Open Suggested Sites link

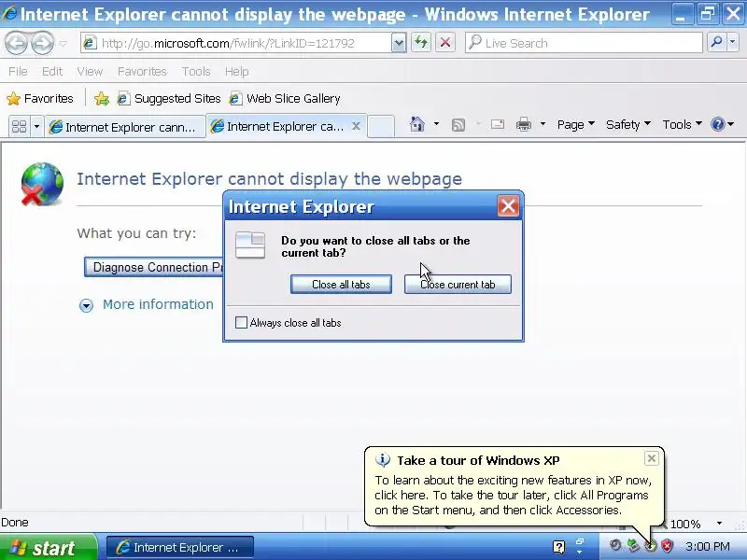169,99
